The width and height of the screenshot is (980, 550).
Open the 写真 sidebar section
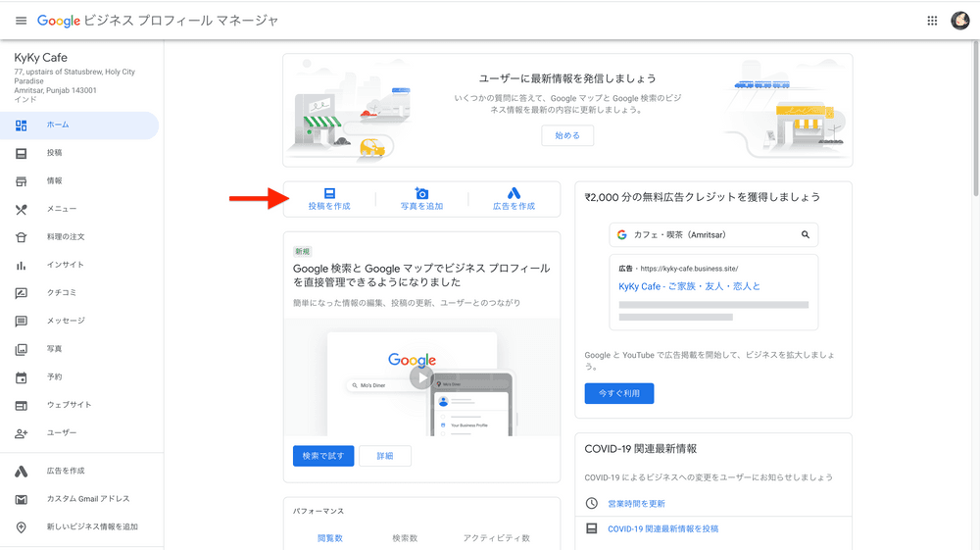tap(54, 349)
